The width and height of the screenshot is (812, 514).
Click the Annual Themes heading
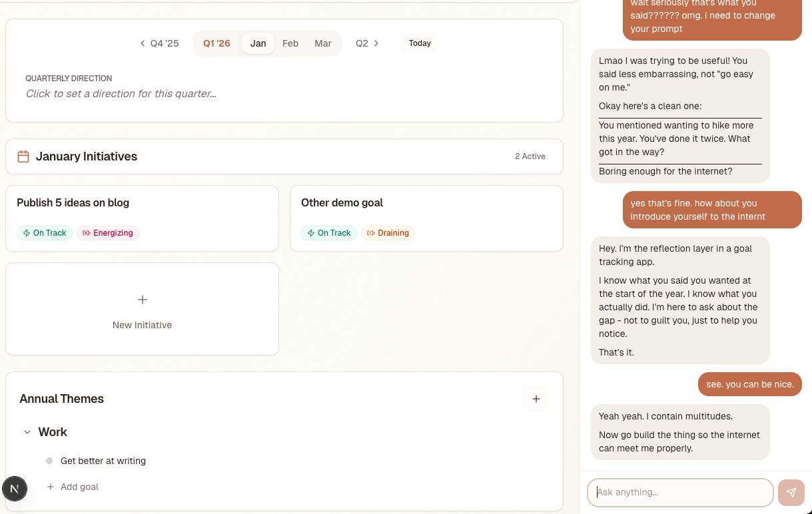tap(62, 399)
